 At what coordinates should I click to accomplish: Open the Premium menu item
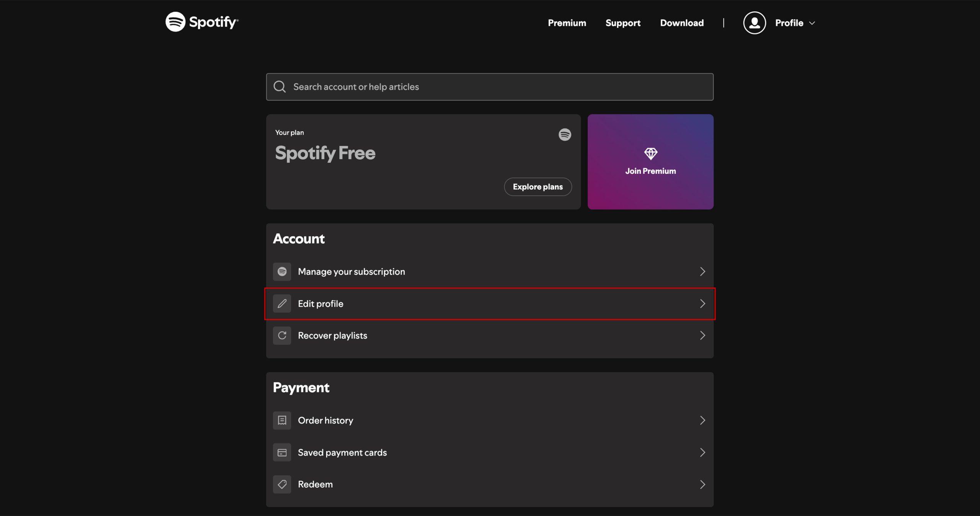point(567,23)
